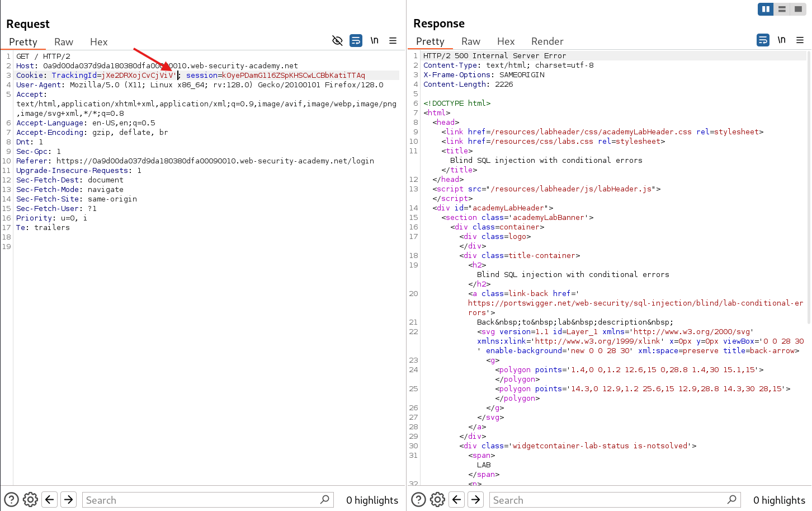Toggle line wrap button in Response panel

(763, 40)
